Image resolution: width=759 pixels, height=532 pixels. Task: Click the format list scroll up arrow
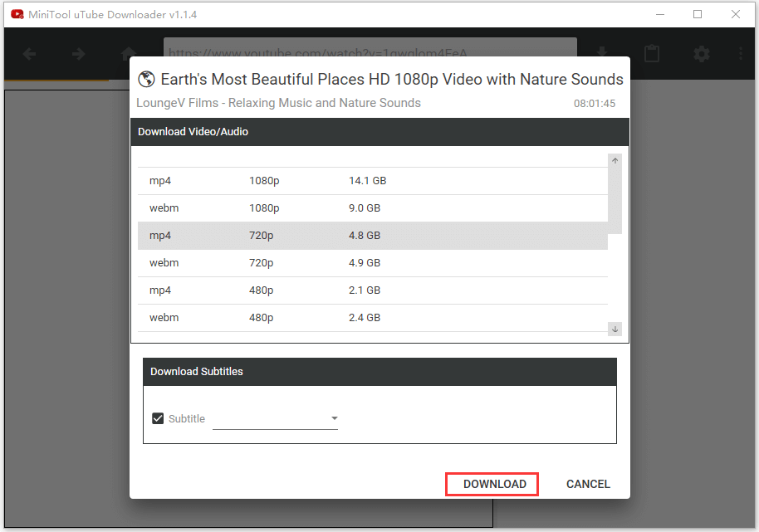coord(615,160)
